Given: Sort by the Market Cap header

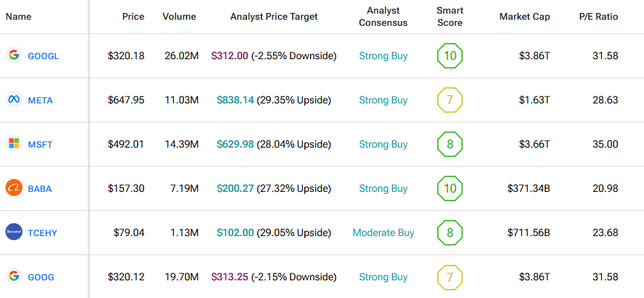Looking at the screenshot, I should point(524,16).
